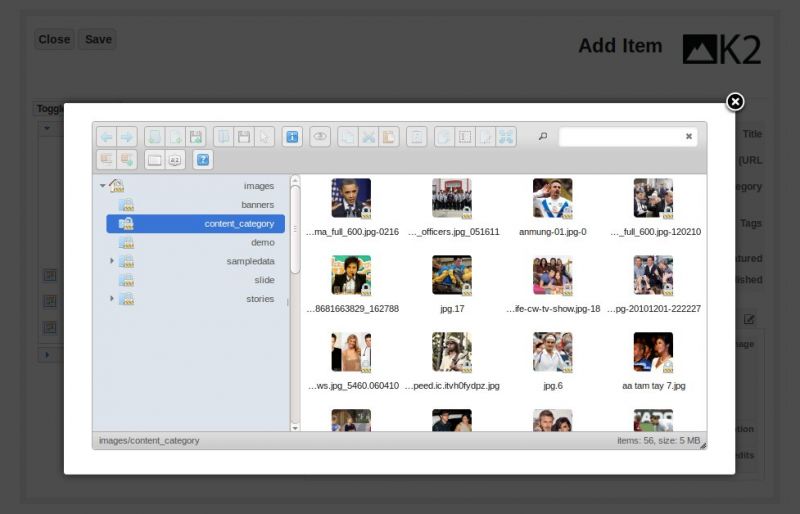Viewport: 800px width, 514px height.
Task: Expand the sampledata folder arrow
Action: coord(112,261)
